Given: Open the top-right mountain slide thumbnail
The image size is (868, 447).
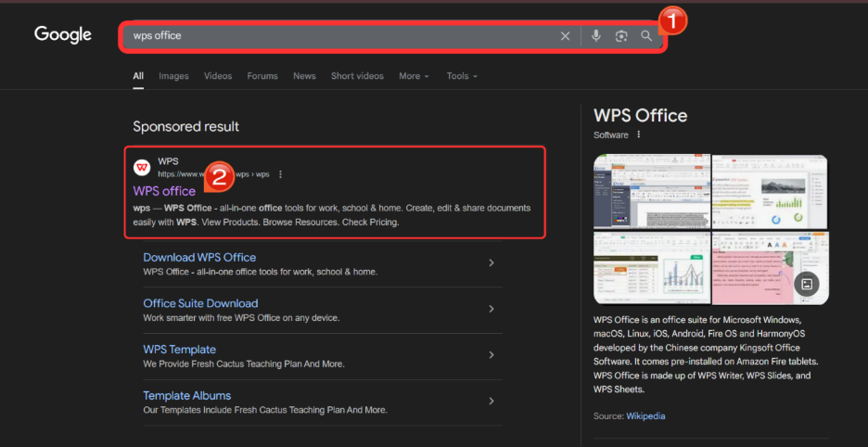Looking at the screenshot, I should click(770, 192).
